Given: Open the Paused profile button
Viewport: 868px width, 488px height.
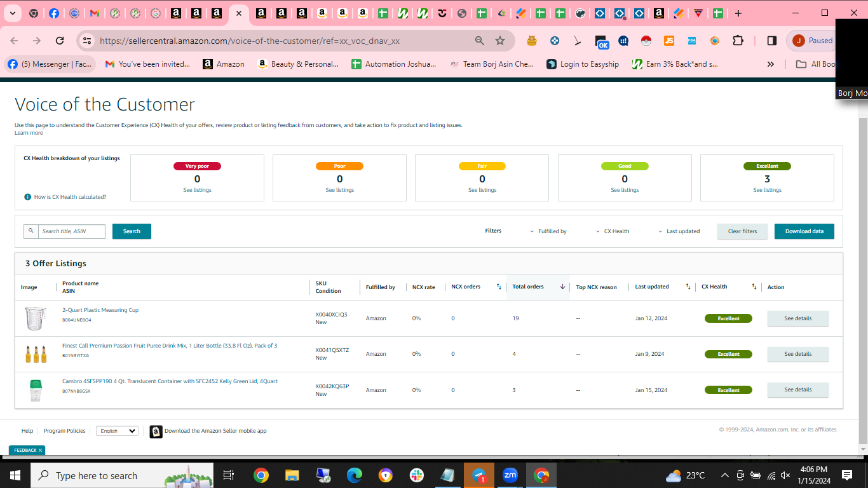Looking at the screenshot, I should pyautogui.click(x=811, y=41).
